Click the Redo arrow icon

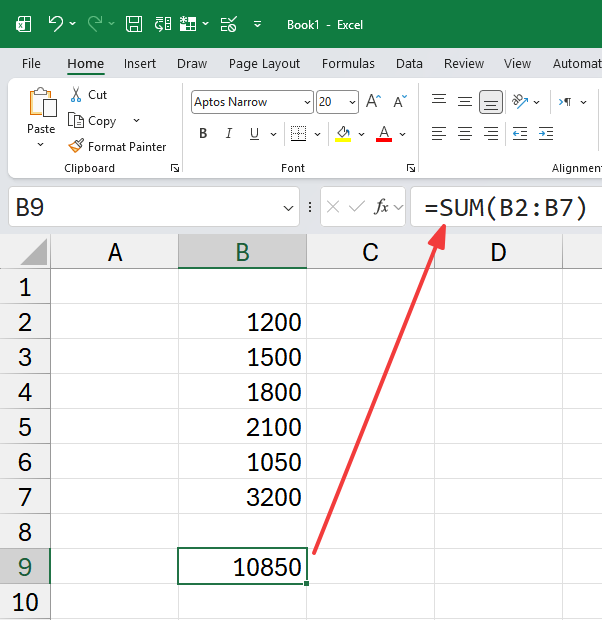pos(95,24)
